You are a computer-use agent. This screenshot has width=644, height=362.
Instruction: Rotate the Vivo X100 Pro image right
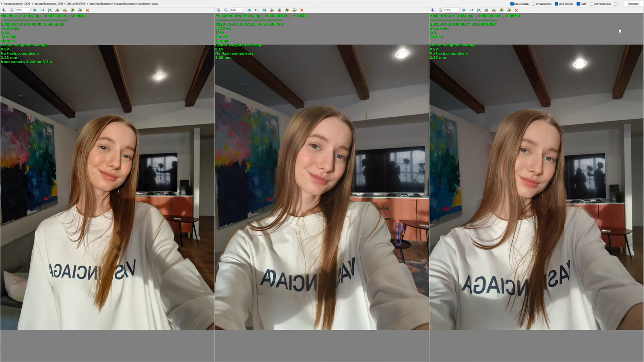click(279, 10)
